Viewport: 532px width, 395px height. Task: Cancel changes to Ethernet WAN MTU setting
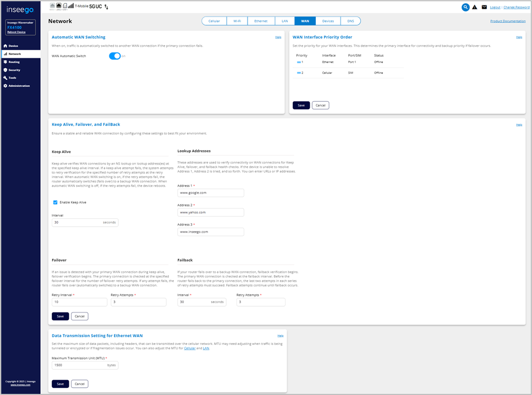[79, 383]
